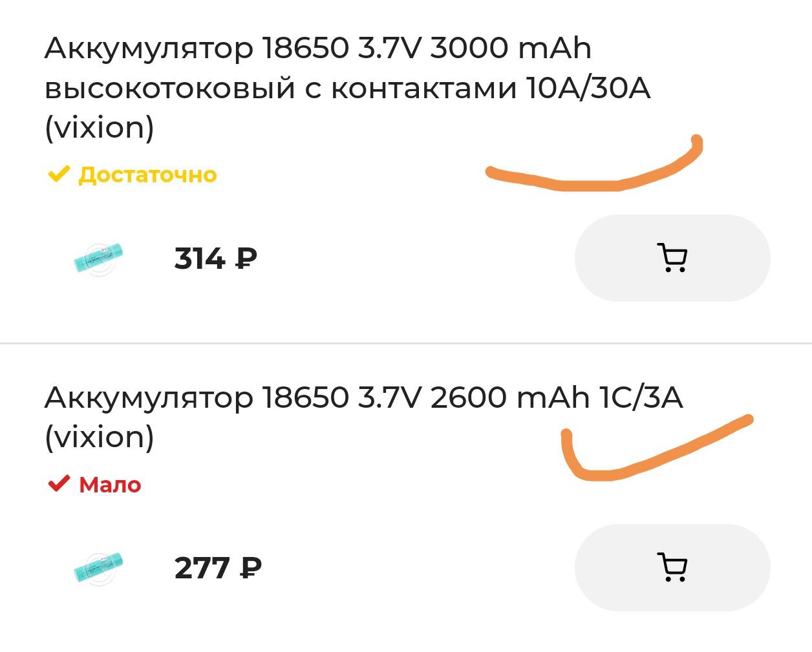Screen dimensions: 812x652
Task: Click the 314 ₽ price
Action: 215,258
